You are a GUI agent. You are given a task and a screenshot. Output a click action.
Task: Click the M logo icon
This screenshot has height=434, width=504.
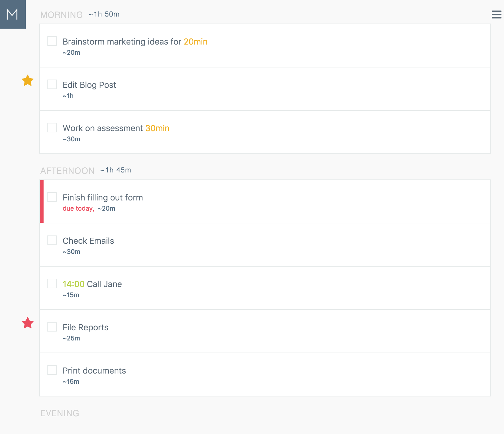click(13, 14)
